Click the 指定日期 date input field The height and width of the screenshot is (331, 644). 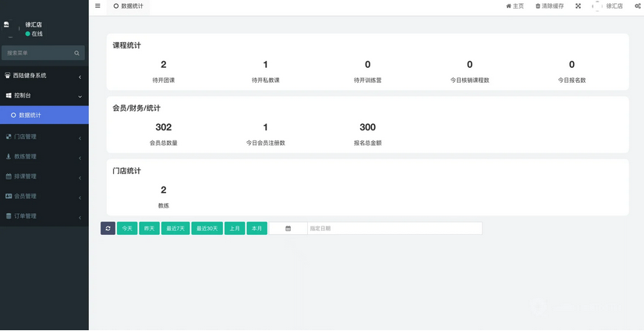pos(395,228)
